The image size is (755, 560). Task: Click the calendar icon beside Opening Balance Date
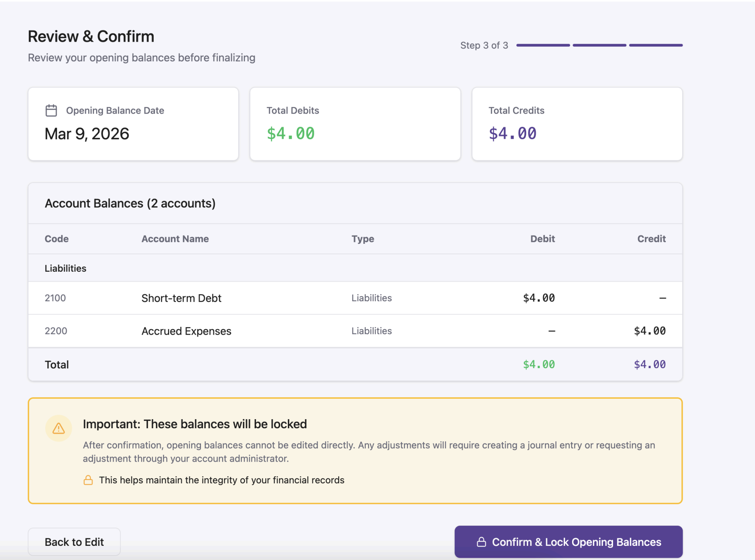pyautogui.click(x=51, y=111)
